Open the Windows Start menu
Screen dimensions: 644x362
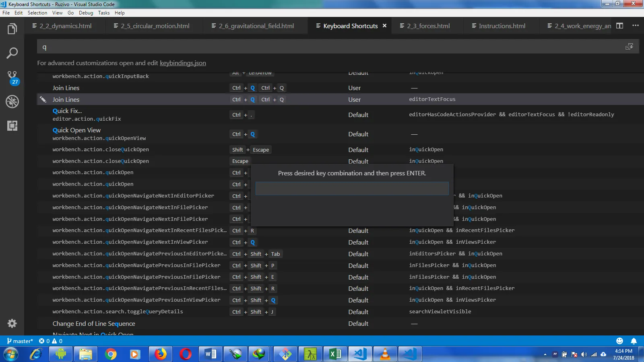(x=11, y=354)
